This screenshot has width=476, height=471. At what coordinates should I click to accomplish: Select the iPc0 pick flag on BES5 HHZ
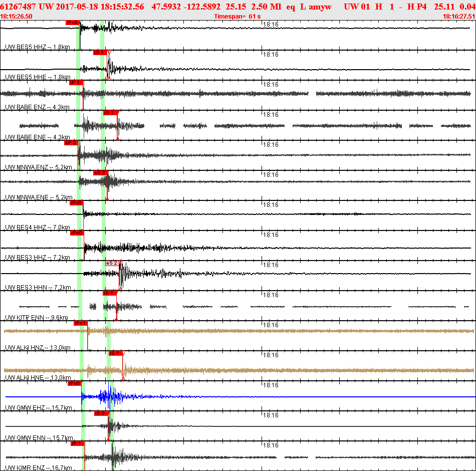pos(73,23)
